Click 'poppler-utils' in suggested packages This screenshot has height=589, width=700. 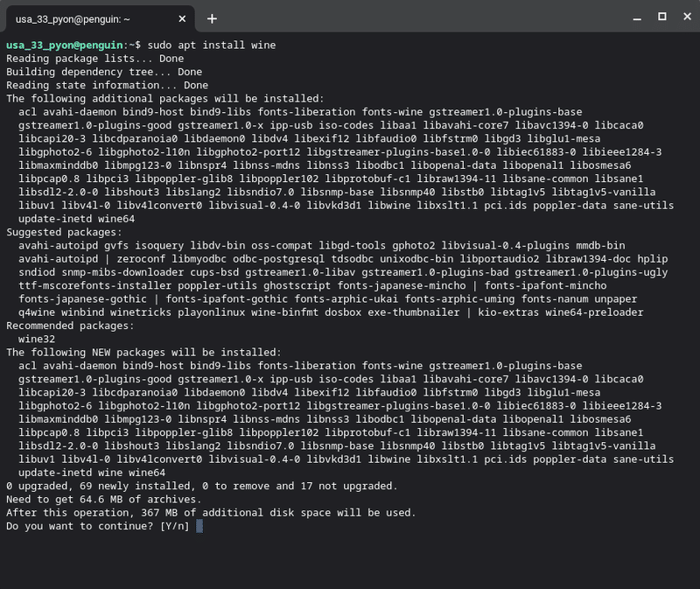pyautogui.click(x=217, y=286)
